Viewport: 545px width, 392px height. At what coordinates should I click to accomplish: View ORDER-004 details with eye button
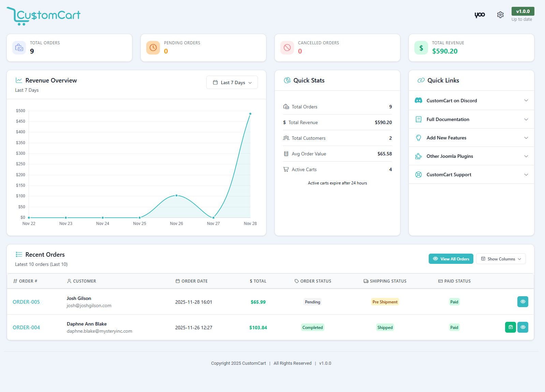click(x=522, y=327)
